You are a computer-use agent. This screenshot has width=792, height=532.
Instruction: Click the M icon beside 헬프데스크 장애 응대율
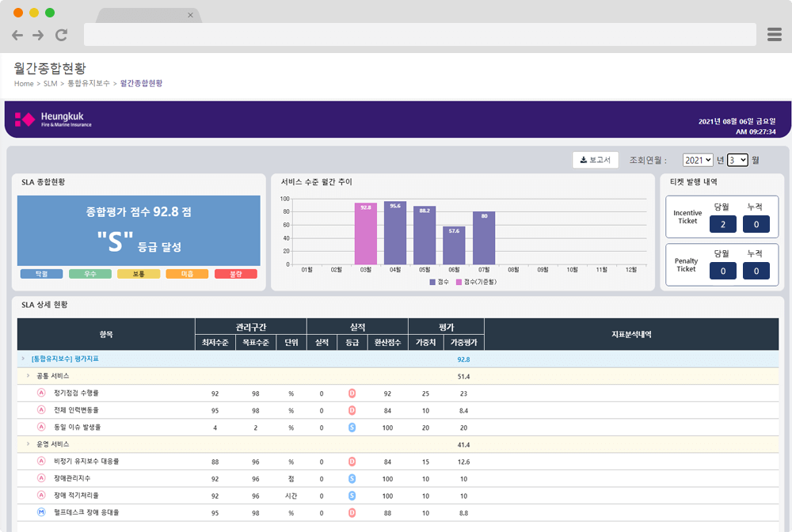pyautogui.click(x=41, y=512)
